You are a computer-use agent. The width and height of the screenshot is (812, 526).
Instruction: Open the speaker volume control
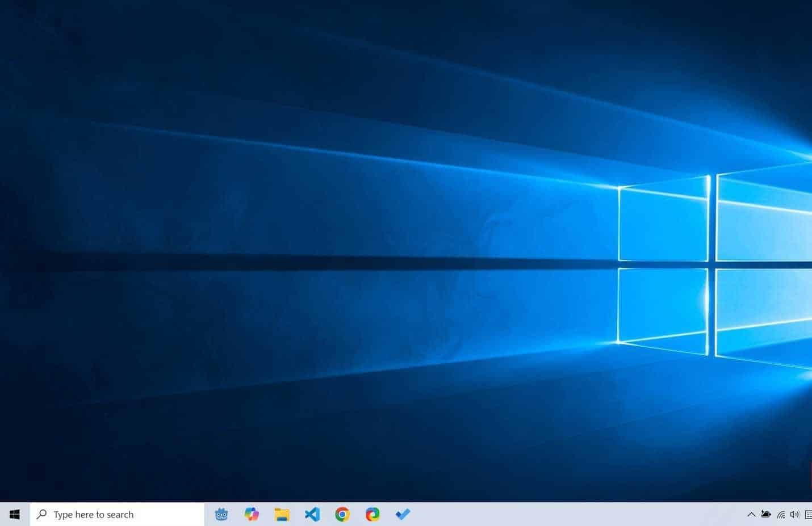click(x=795, y=515)
